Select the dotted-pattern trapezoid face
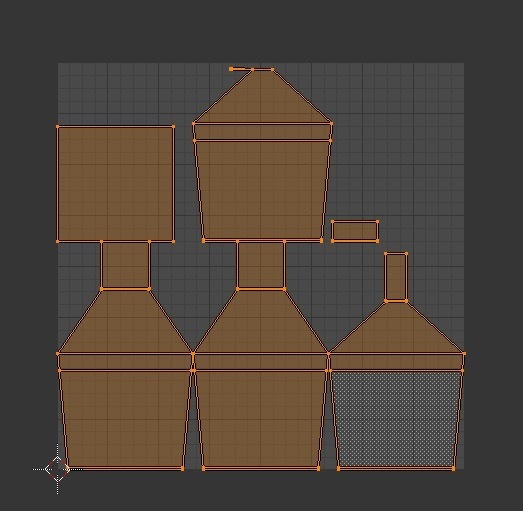 396,420
